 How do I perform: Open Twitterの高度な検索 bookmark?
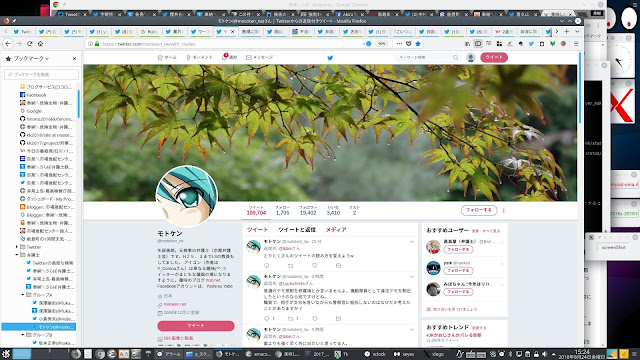(50, 263)
